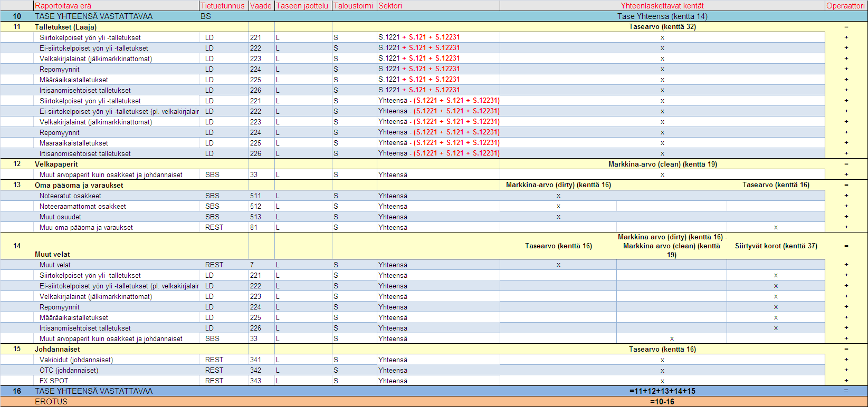Click row number 13
The height and width of the screenshot is (407, 868).
click(17, 185)
